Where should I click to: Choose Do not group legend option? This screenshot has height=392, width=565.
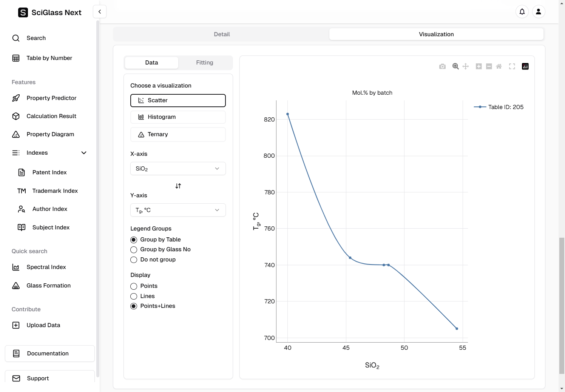134,260
